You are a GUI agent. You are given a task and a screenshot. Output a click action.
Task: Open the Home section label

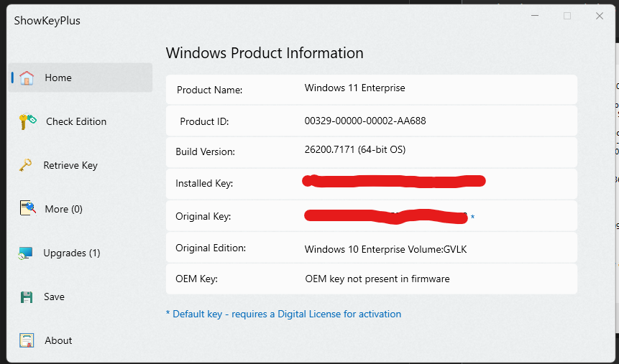pos(58,78)
